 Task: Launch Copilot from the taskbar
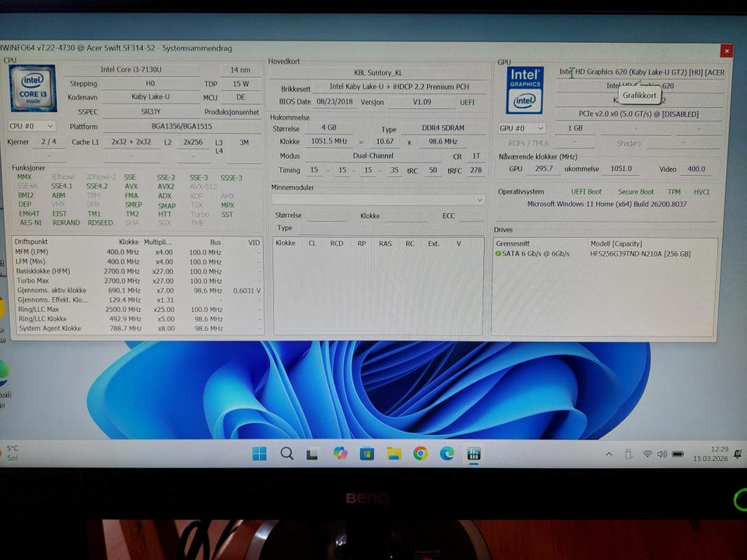[340, 453]
